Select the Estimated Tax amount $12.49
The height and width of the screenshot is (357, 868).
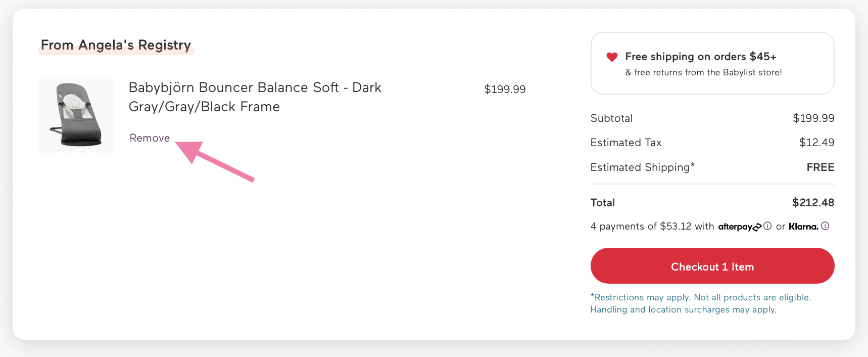[x=816, y=143]
